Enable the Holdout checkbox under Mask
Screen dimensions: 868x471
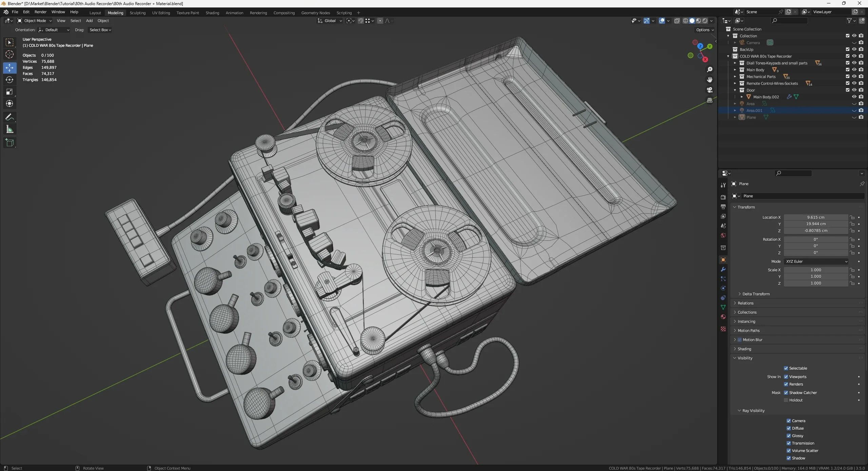point(786,400)
